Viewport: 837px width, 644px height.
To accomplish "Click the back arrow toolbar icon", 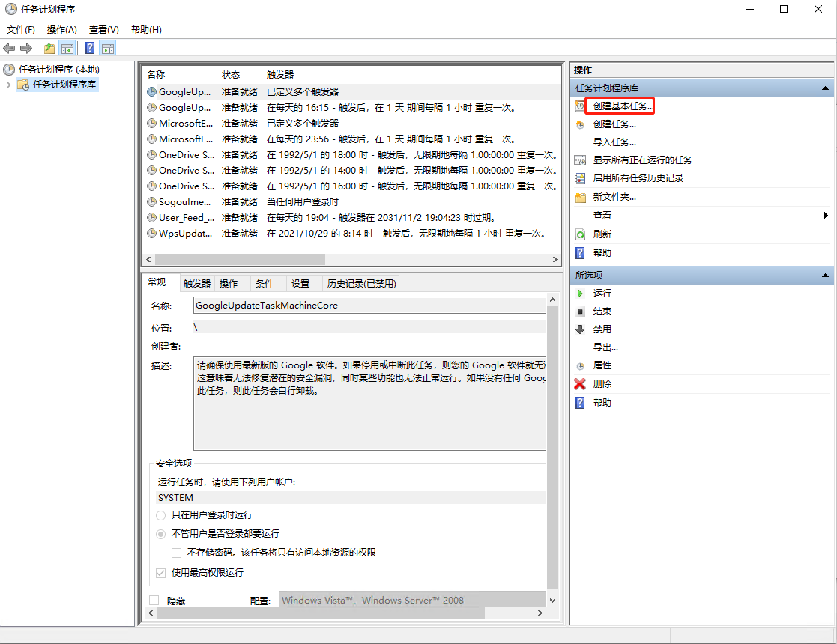I will click(x=9, y=49).
